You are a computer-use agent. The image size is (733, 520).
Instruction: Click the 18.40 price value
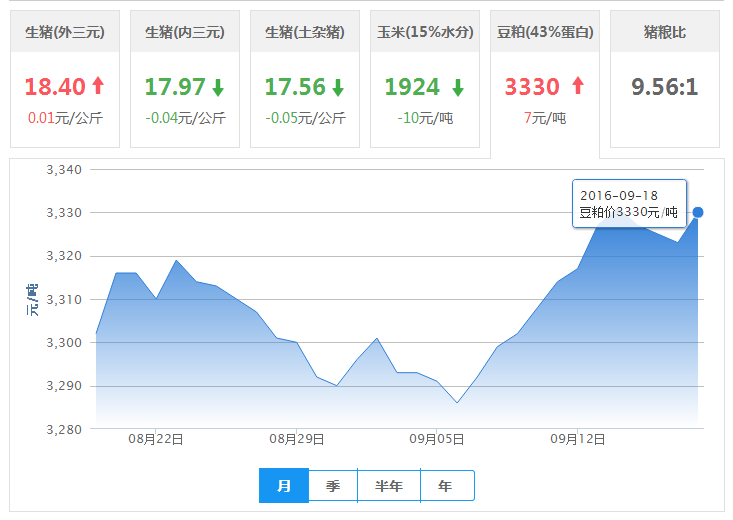tap(55, 87)
